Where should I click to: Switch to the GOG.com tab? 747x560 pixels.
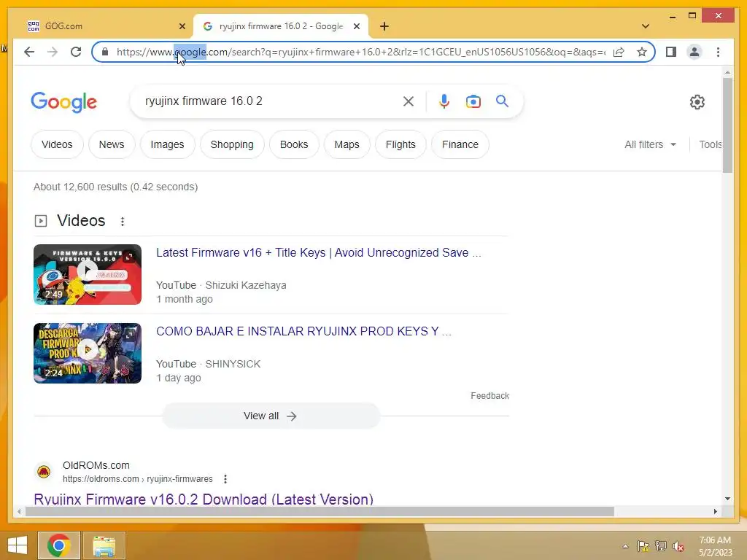pyautogui.click(x=101, y=26)
